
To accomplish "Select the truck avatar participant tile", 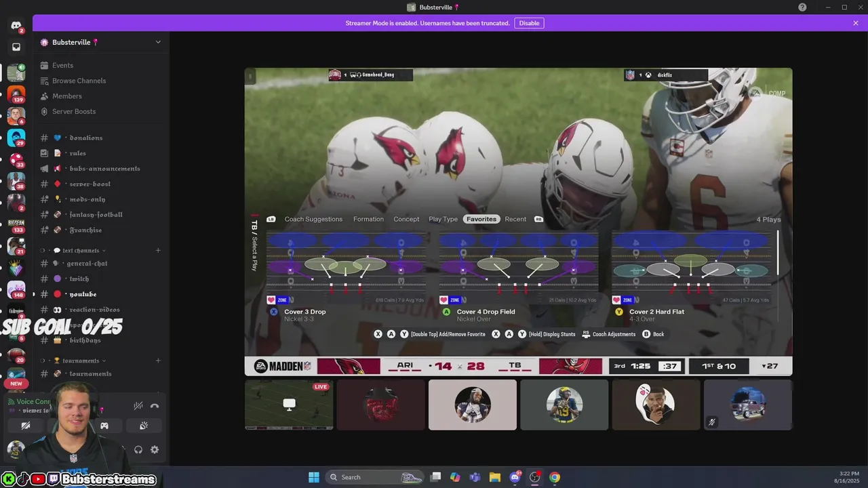I will coord(748,405).
